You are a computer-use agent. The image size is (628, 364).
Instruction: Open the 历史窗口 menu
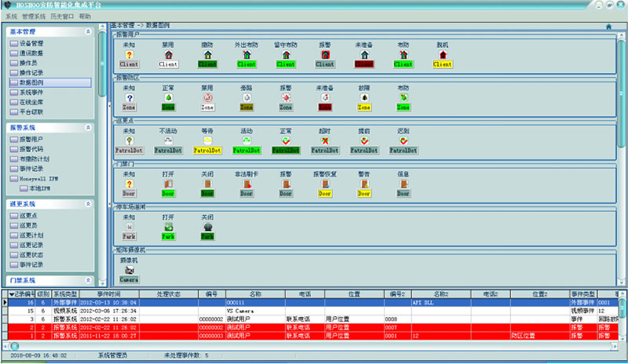click(x=61, y=16)
